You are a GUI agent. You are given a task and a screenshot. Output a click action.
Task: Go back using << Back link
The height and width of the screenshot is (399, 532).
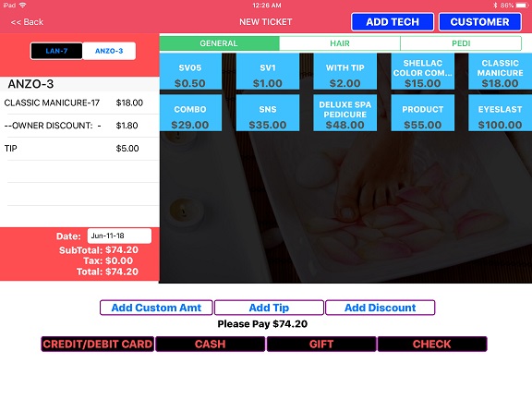pyautogui.click(x=27, y=22)
